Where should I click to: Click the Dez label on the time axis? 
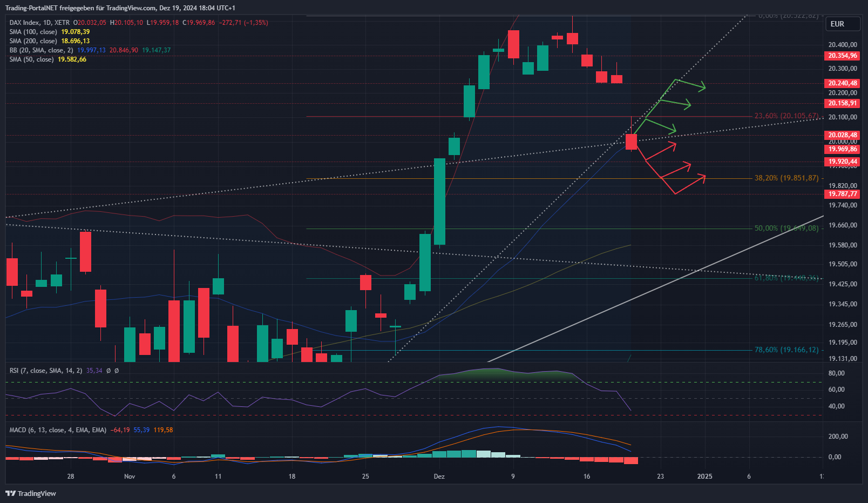click(439, 477)
